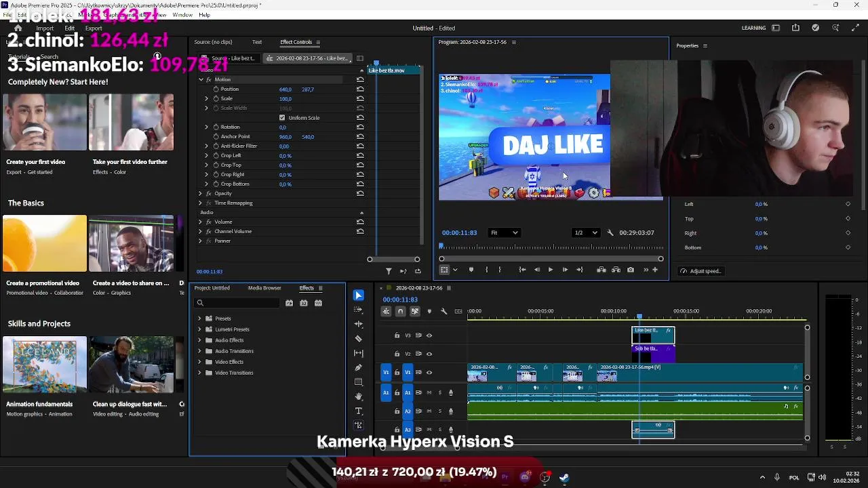
Task: Add marker in Program monitor
Action: click(x=471, y=270)
